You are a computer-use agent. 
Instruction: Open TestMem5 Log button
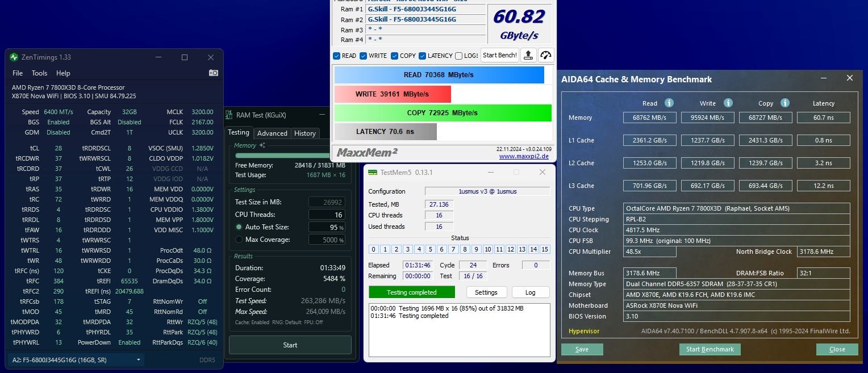click(531, 292)
